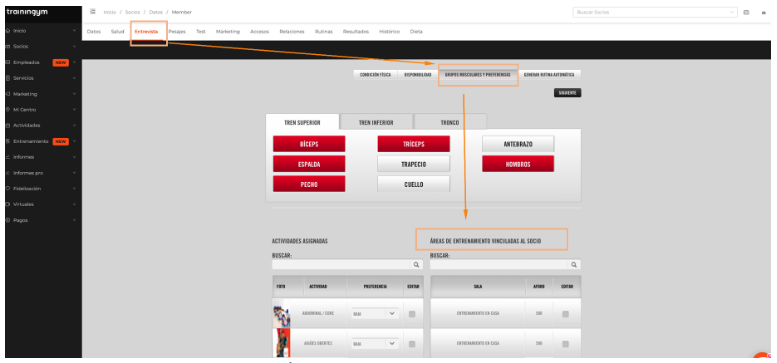777x363 pixels.
Task: Click search magnifier in Actividades Asignadas
Action: click(x=417, y=265)
